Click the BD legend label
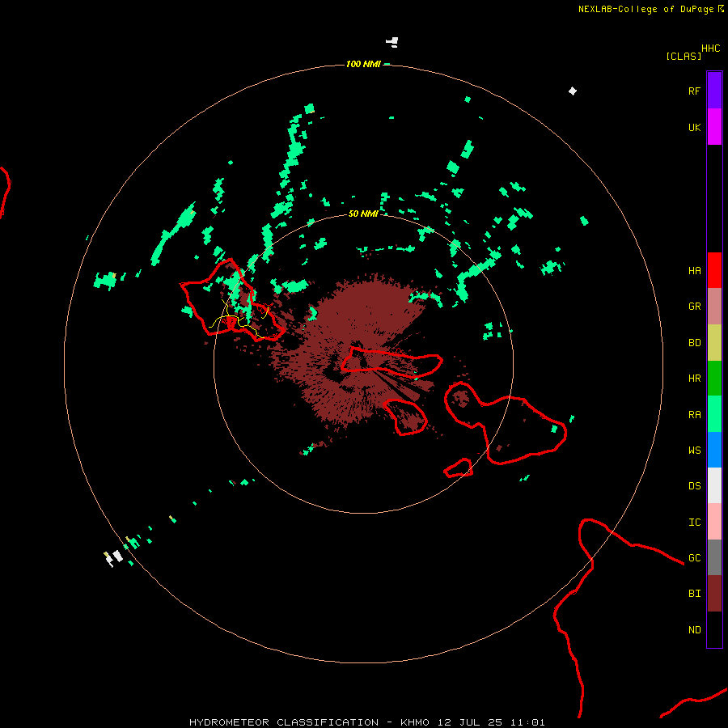Viewport: 728px width, 728px height. [695, 343]
